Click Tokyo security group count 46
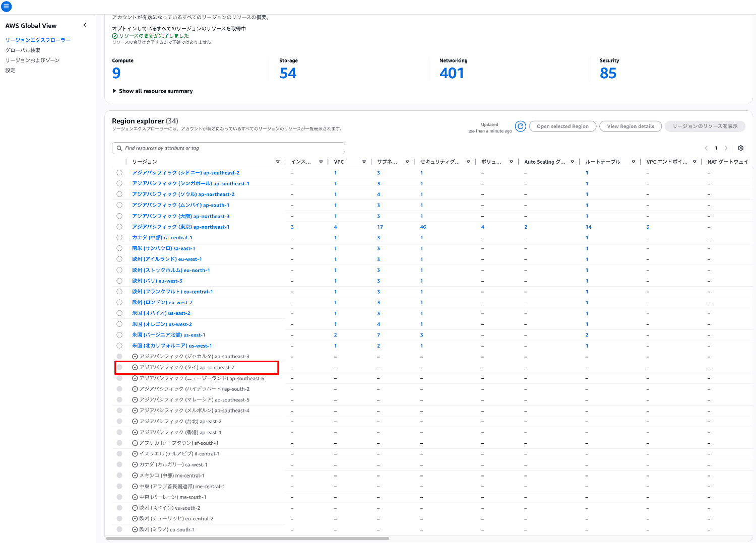Viewport: 756px width, 543px height. click(x=423, y=227)
